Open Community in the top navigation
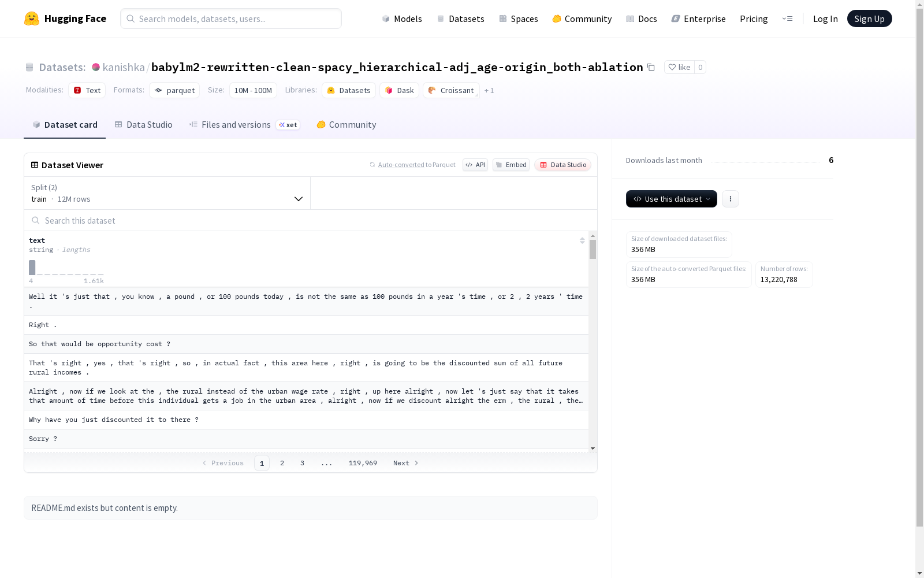 pyautogui.click(x=582, y=18)
